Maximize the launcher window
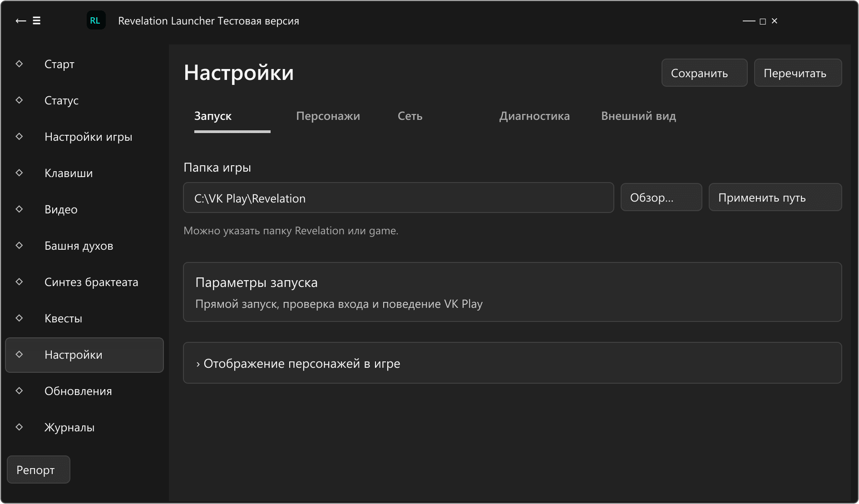859x504 pixels. tap(763, 21)
